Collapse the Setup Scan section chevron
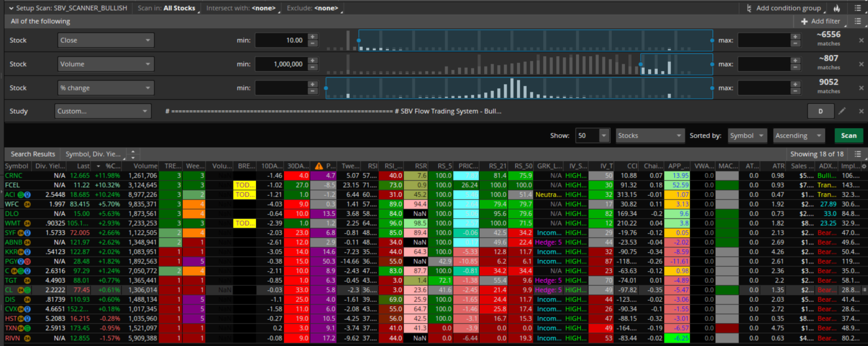 pyautogui.click(x=11, y=8)
